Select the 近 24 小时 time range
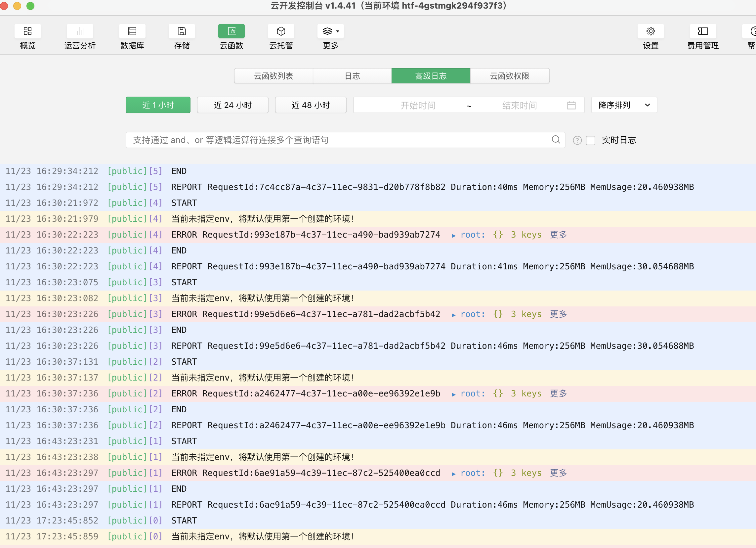Image resolution: width=756 pixels, height=548 pixels. pos(233,105)
